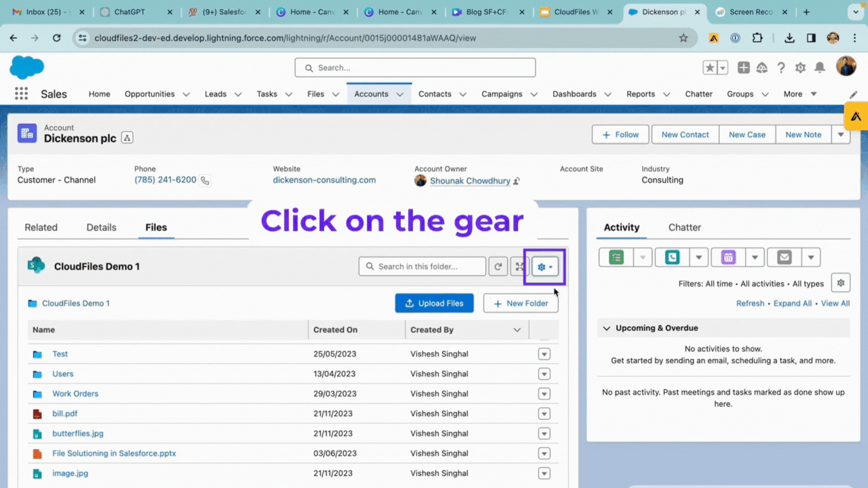
Task: Switch to ChatGPT browser tab
Action: click(x=129, y=12)
